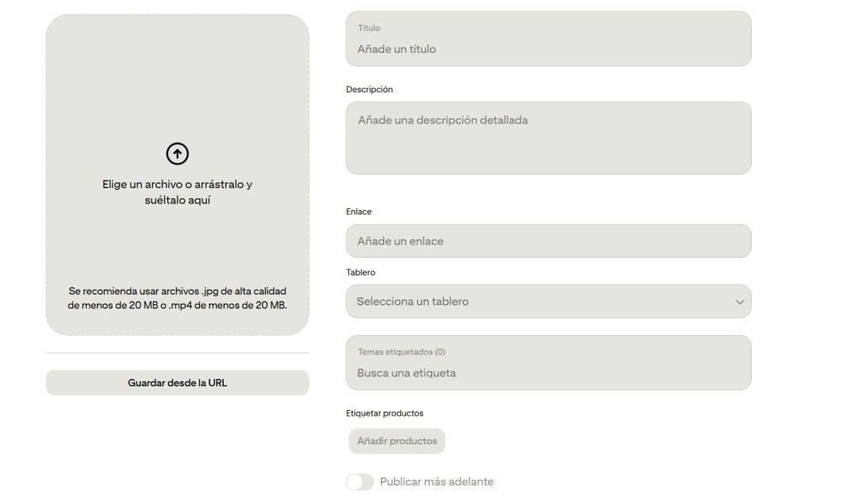Viewport: 861px width, 504px height.
Task: Open the Selecciona un tablero dropdown
Action: (547, 301)
